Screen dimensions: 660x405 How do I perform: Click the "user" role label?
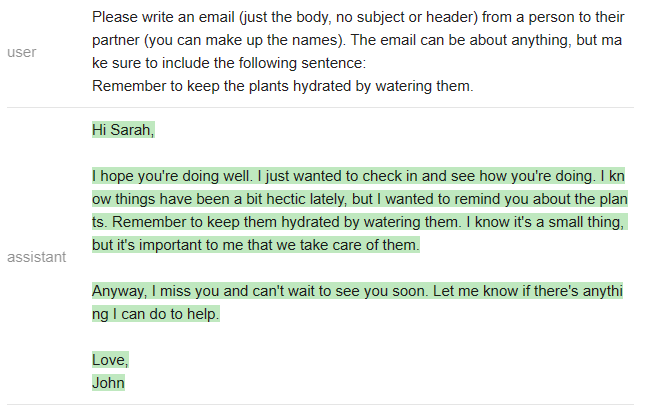[21, 52]
